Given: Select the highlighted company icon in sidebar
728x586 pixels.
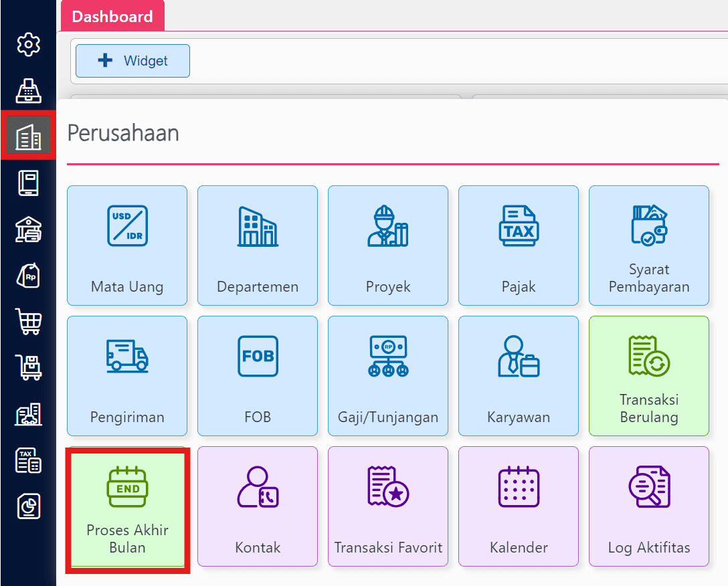Looking at the screenshot, I should (27, 135).
